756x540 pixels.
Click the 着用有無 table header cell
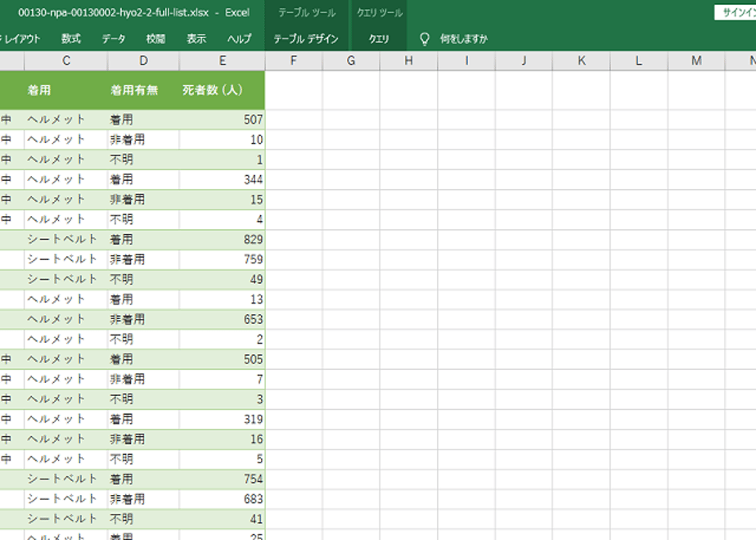click(143, 90)
